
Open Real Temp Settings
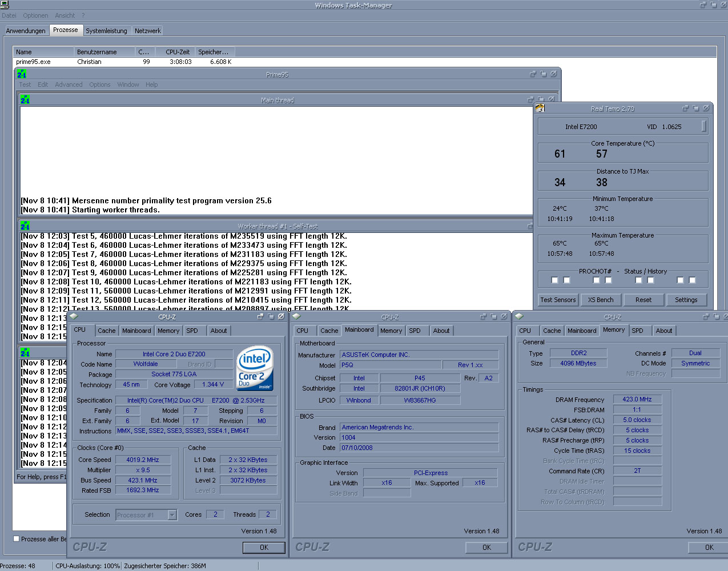click(686, 300)
